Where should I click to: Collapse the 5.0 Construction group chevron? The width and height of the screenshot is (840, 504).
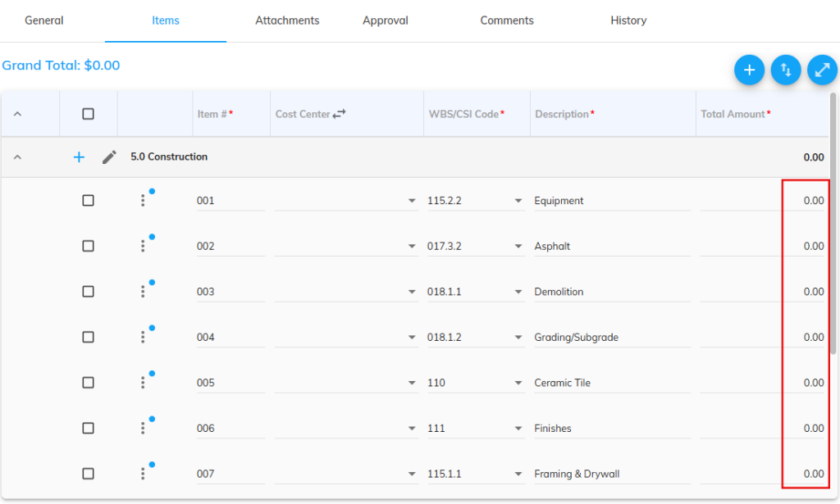[x=18, y=157]
